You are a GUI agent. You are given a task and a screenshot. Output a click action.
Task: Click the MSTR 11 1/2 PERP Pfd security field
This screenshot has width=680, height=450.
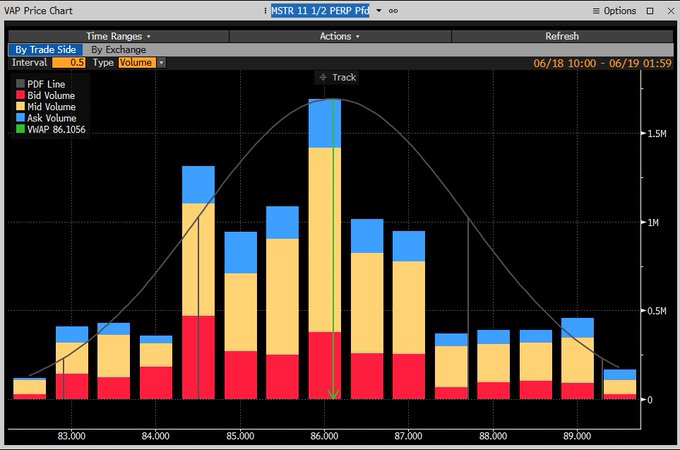click(320, 10)
